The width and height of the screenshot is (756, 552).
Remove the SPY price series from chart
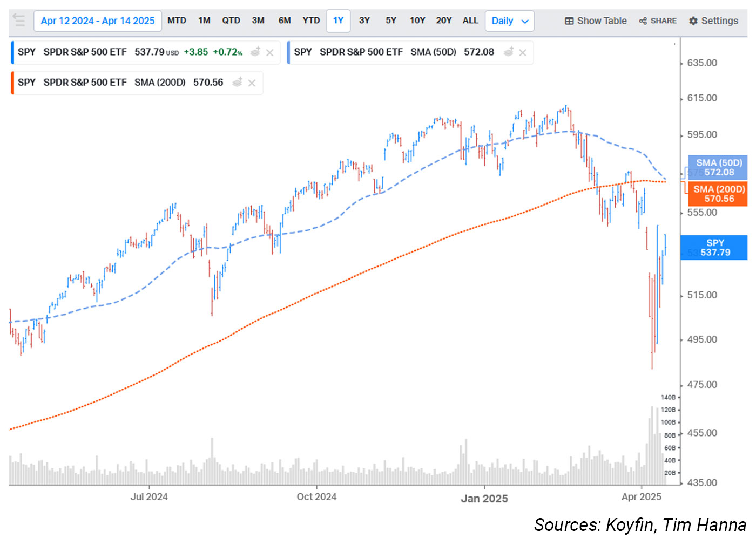click(270, 52)
